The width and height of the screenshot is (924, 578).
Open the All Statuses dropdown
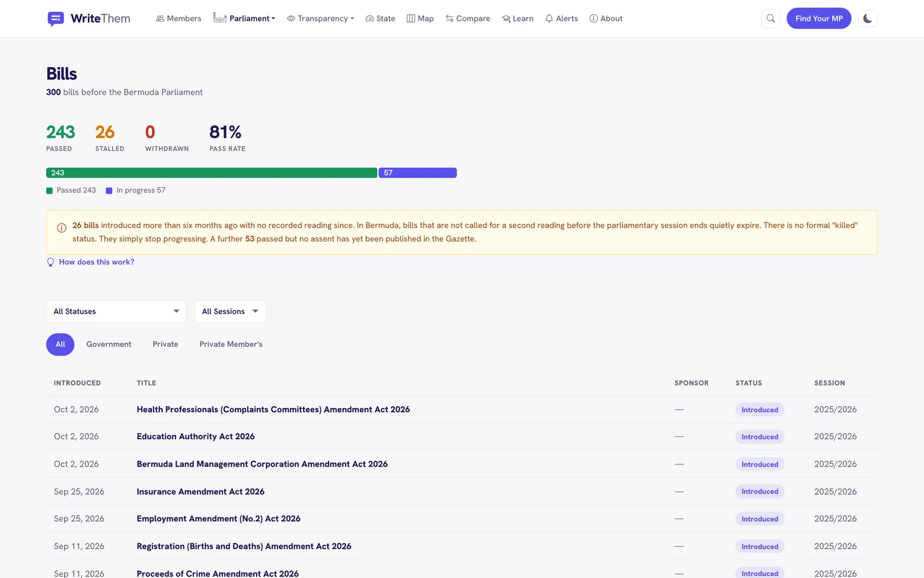(116, 312)
